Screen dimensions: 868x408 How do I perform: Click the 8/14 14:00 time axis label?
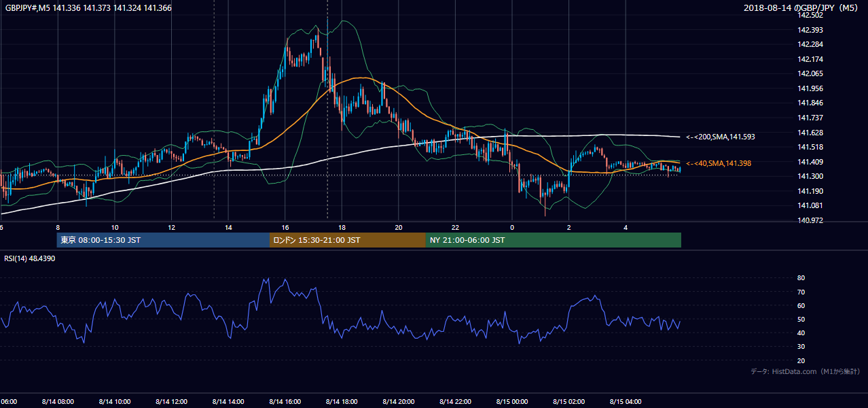pyautogui.click(x=229, y=402)
